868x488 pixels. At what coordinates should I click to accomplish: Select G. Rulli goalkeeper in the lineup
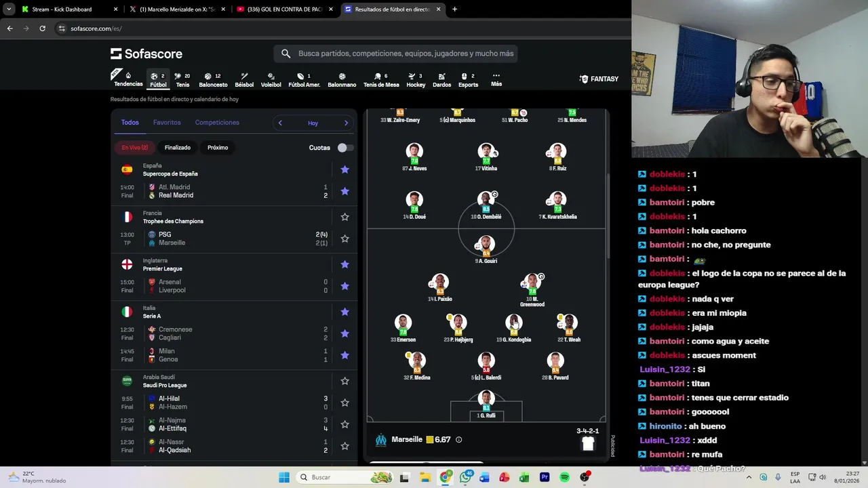(x=486, y=405)
